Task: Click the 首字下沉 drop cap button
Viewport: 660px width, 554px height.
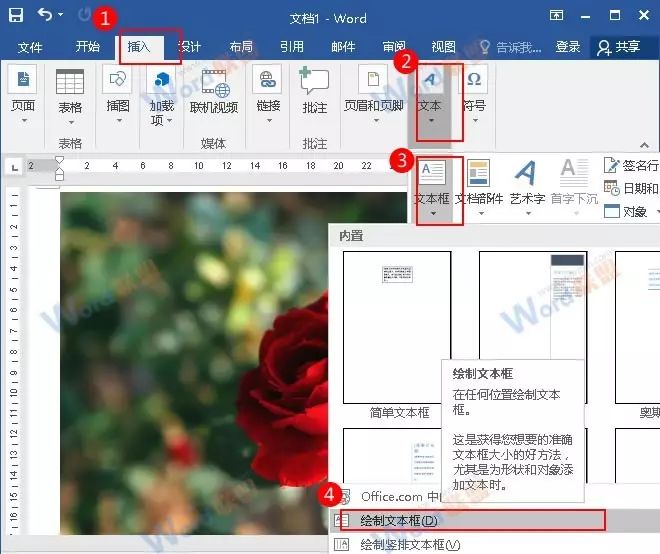Action: click(x=574, y=188)
